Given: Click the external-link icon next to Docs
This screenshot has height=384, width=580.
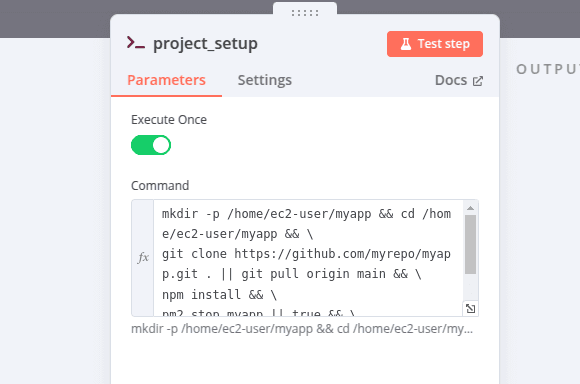Looking at the screenshot, I should click(478, 81).
